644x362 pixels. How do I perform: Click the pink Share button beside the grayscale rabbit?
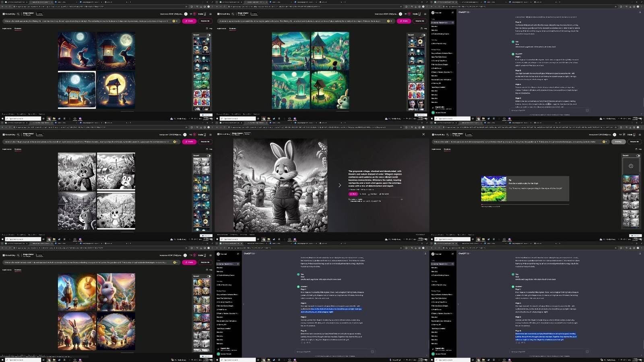(353, 194)
